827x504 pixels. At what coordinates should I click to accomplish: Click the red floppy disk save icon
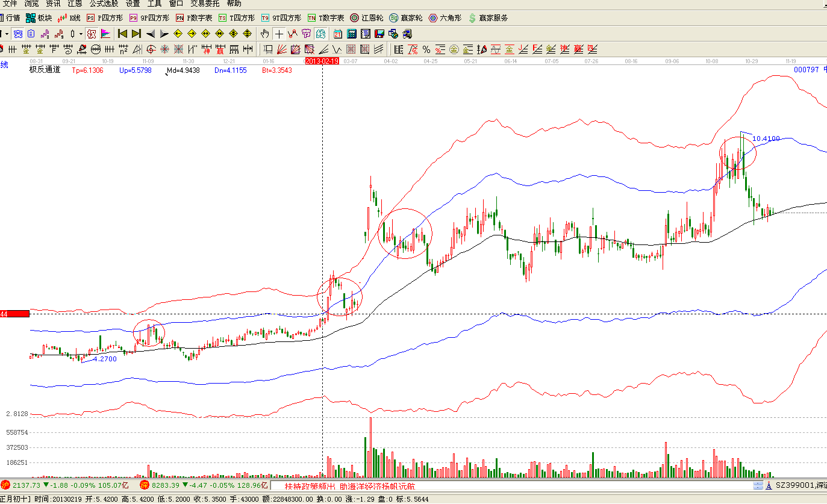coord(379,34)
